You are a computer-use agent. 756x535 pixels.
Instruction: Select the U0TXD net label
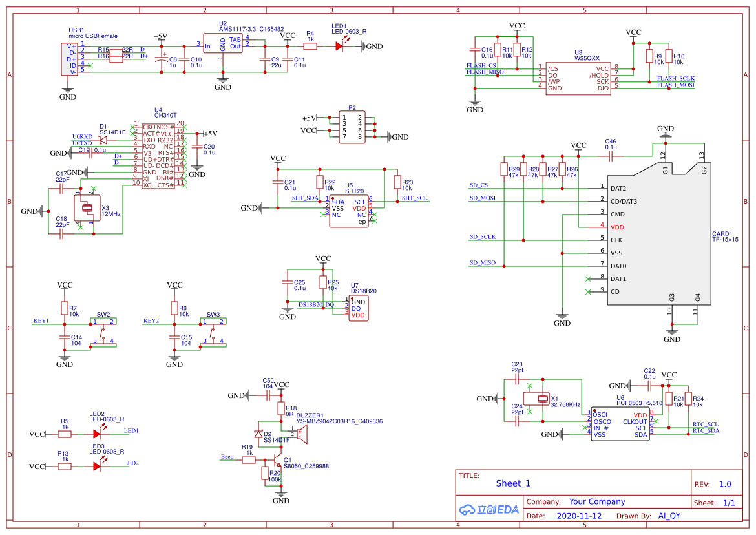pyautogui.click(x=83, y=143)
